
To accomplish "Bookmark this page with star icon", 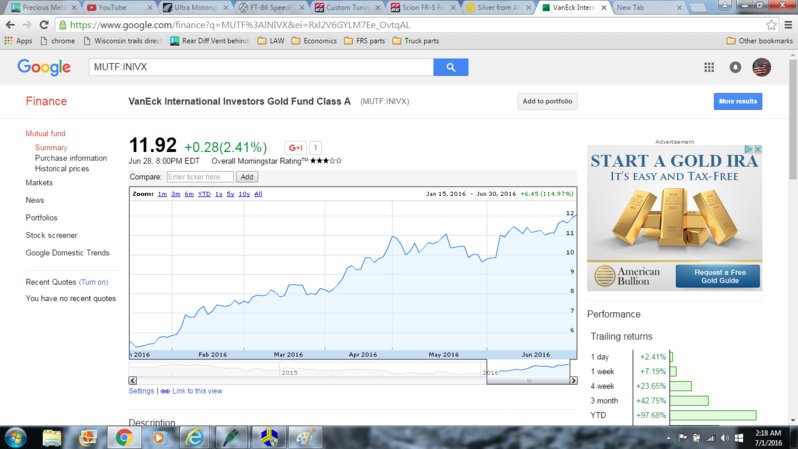I will point(771,25).
